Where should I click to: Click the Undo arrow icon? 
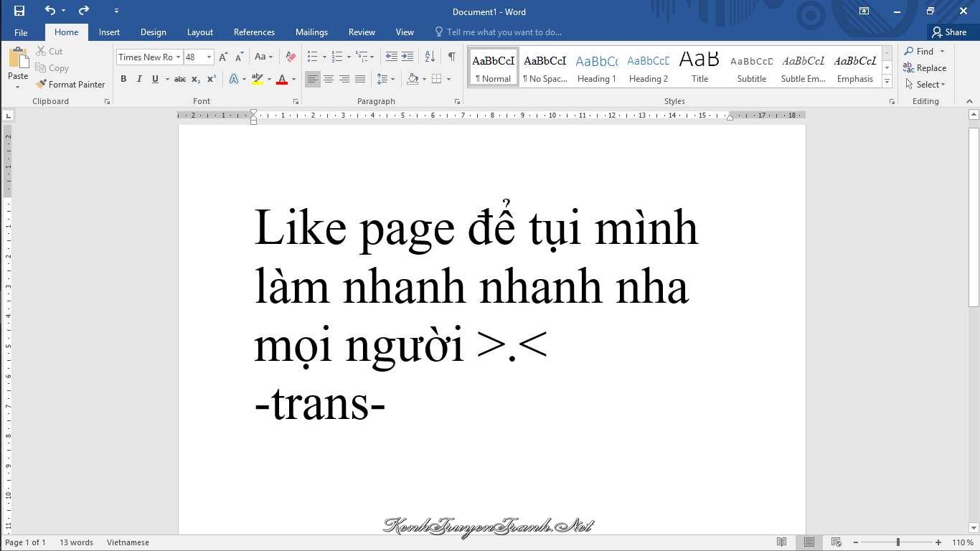click(50, 11)
